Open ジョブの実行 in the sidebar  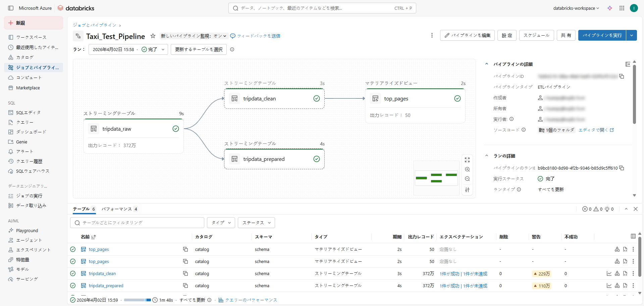pyautogui.click(x=29, y=196)
